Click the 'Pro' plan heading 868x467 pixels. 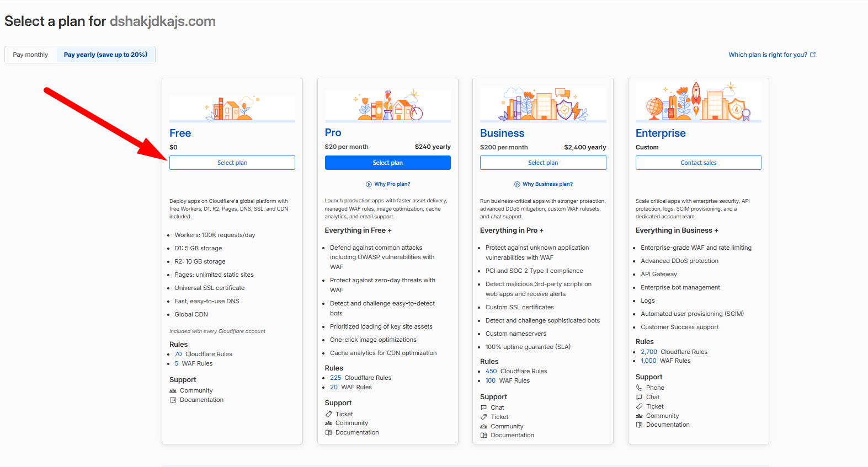pos(333,133)
